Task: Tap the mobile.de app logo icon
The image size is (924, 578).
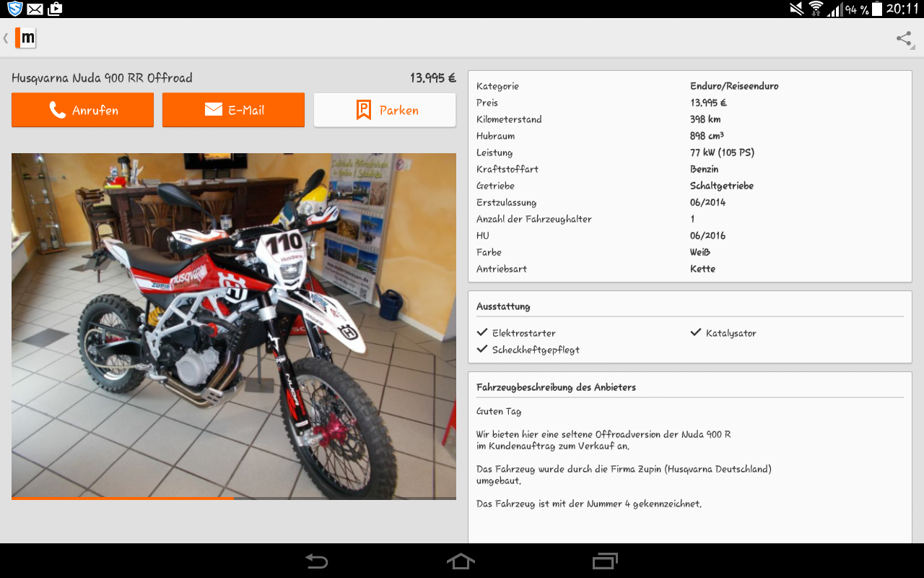Action: tap(25, 38)
